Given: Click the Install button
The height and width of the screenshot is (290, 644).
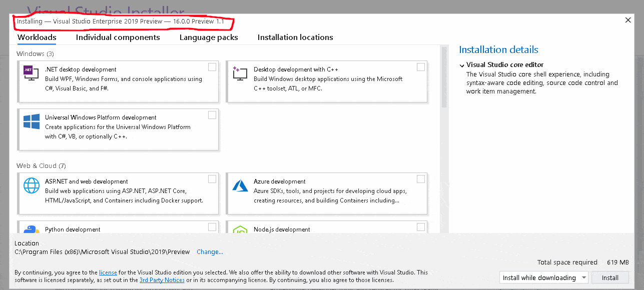Looking at the screenshot, I should pyautogui.click(x=610, y=277).
